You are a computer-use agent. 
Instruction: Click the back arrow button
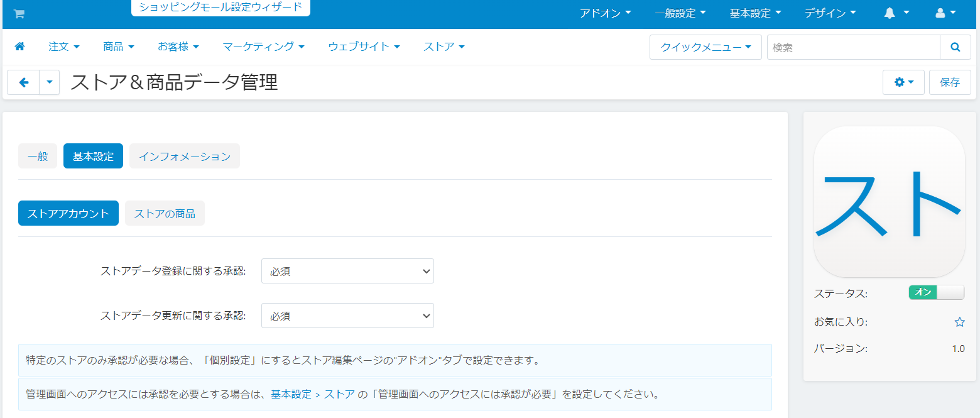(x=24, y=82)
